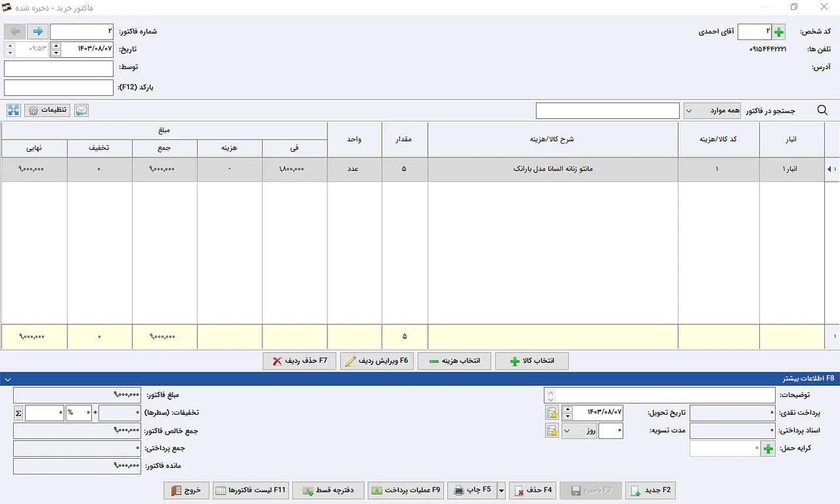Decrease the تاریخ تحویل date with down arrow
840x504 pixels.
pos(568,416)
